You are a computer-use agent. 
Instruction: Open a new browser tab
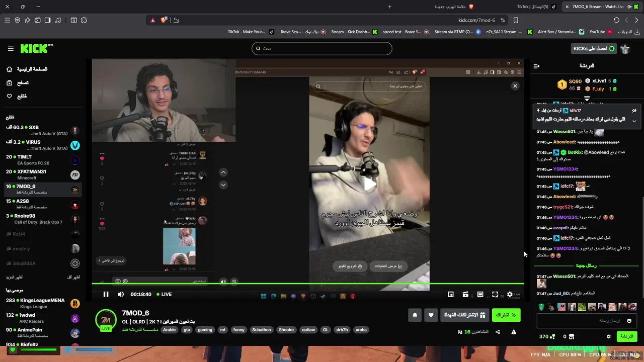[x=389, y=7]
